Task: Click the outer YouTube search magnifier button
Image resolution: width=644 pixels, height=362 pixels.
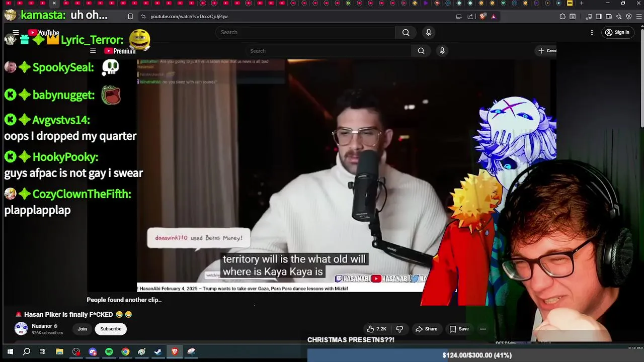Action: point(406,33)
